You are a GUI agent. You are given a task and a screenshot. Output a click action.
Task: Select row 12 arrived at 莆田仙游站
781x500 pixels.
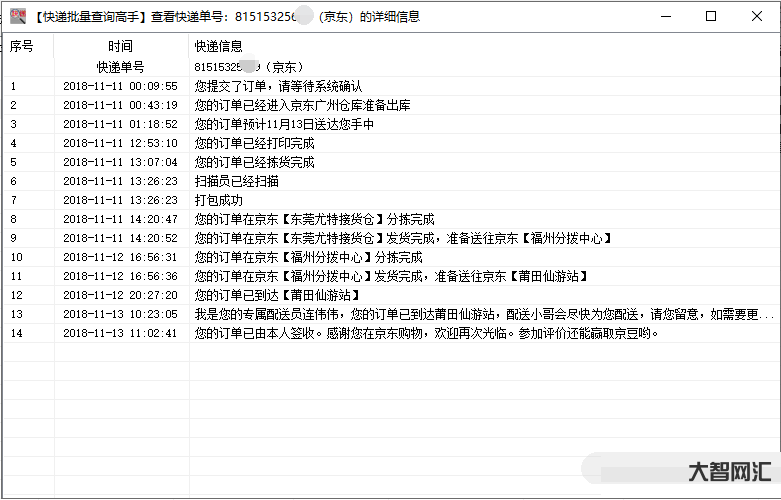[x=277, y=295]
